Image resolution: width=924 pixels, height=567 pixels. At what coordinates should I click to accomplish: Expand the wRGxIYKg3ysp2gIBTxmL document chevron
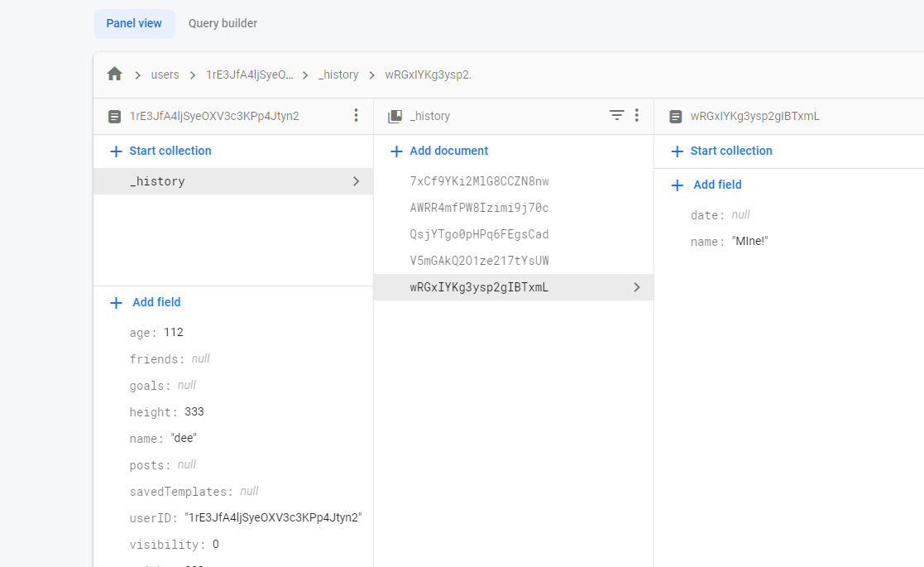point(636,286)
